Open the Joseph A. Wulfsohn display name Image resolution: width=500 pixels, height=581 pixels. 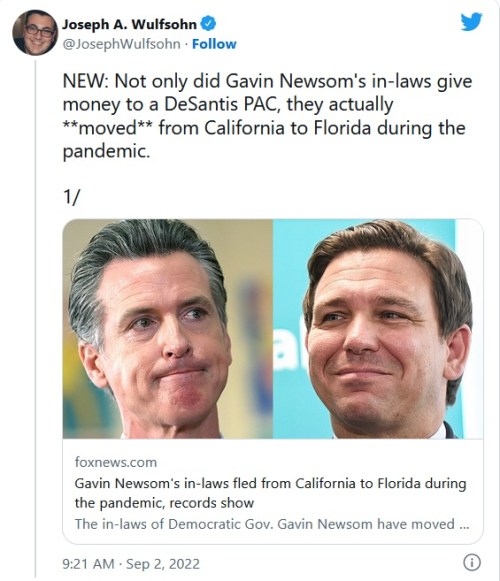129,24
